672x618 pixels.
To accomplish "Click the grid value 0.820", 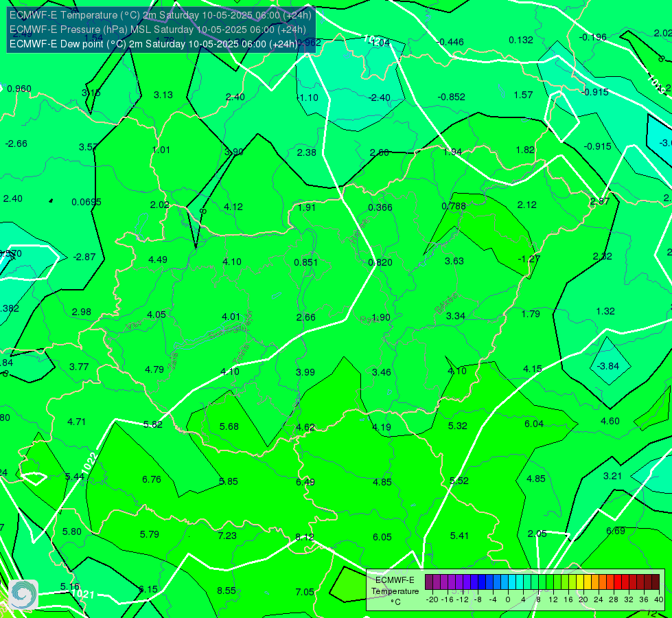I will tap(380, 262).
